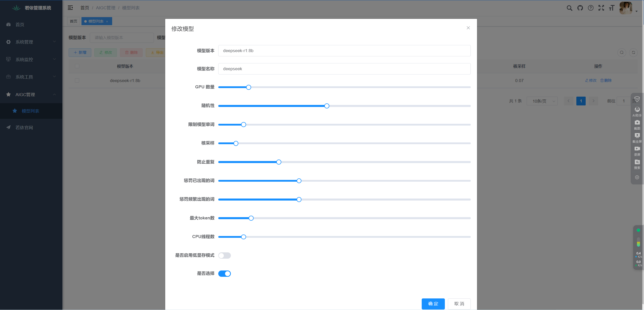Open 若依官网 sidebar link

(x=31, y=128)
